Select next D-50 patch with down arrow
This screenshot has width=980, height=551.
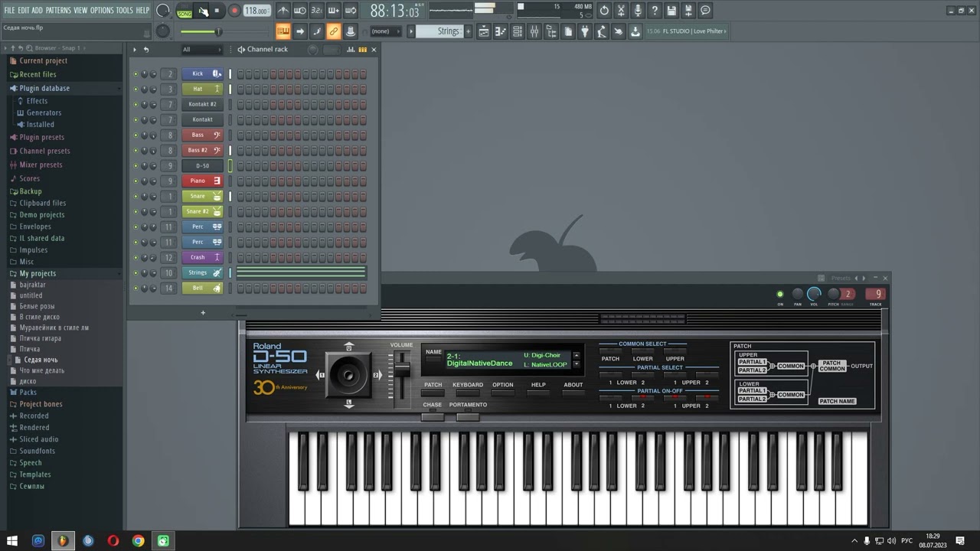[577, 365]
